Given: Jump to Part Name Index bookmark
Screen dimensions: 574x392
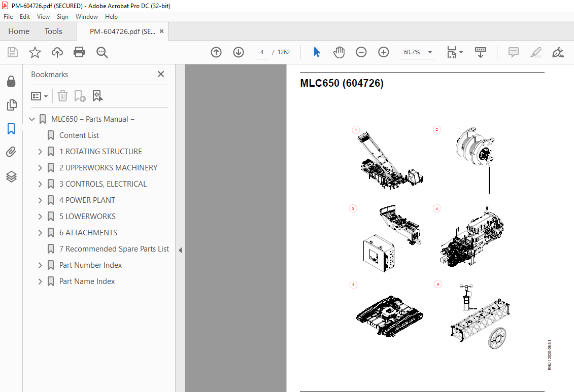Looking at the screenshot, I should pyautogui.click(x=87, y=281).
